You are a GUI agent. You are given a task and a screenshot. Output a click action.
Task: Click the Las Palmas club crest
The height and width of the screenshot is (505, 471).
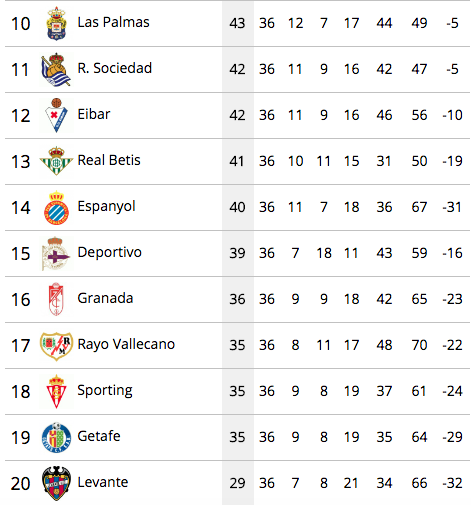(x=56, y=24)
